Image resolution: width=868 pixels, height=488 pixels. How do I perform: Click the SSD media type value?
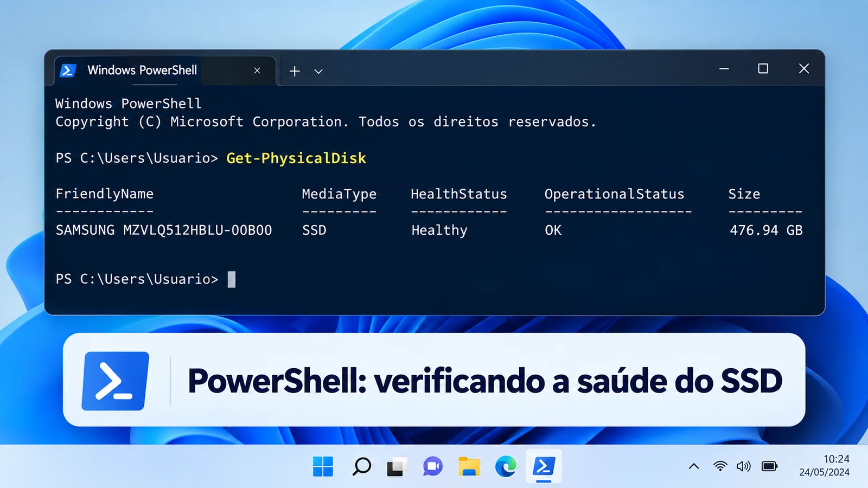tap(314, 230)
